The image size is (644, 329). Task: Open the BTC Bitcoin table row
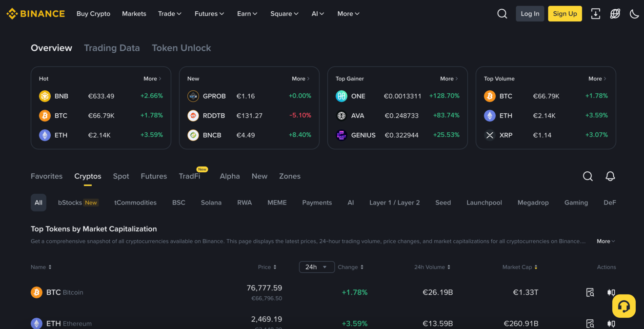323,292
